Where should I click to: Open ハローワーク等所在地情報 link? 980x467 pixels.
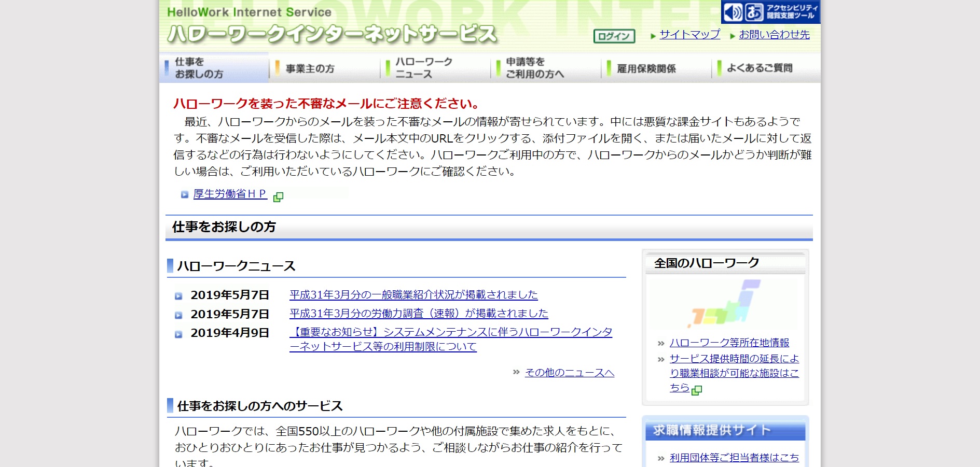[x=729, y=343]
